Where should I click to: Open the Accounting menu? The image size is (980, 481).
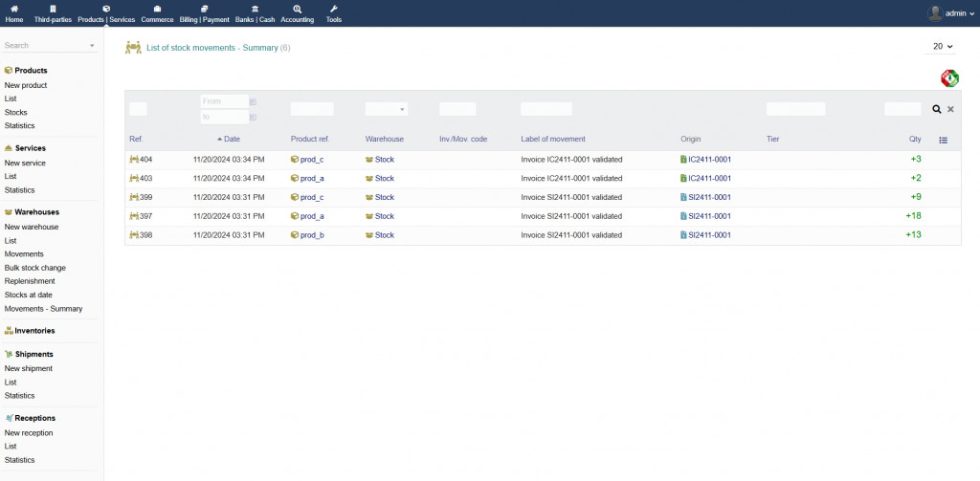(297, 13)
